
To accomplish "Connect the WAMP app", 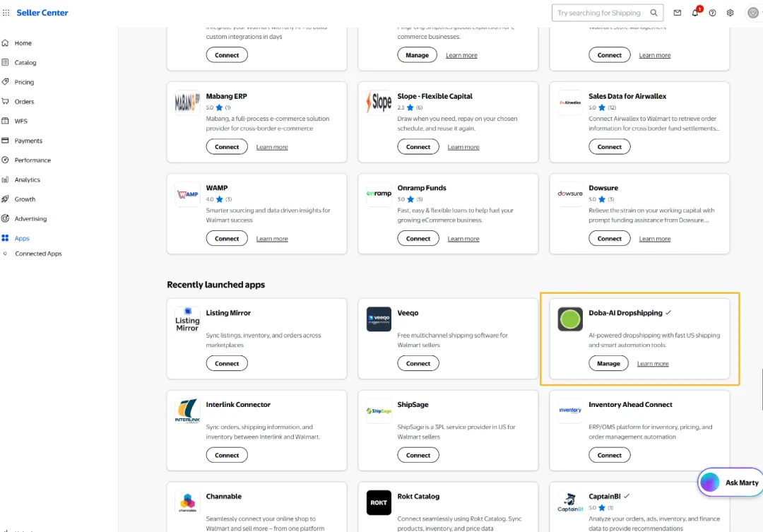I will 227,239.
